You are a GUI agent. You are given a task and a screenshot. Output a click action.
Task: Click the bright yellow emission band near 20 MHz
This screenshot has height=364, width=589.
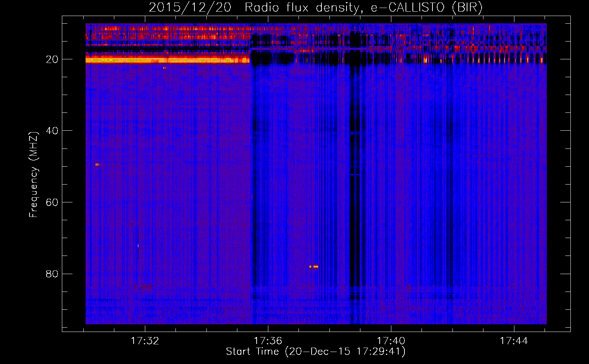(x=167, y=60)
